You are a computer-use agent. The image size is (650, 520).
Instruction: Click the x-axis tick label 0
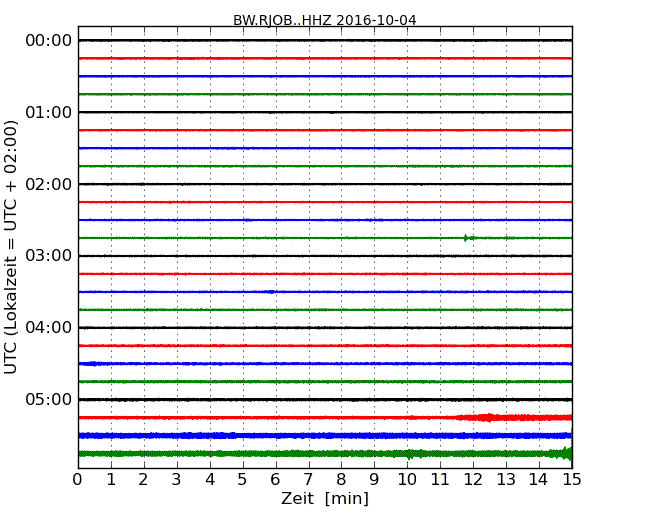pos(78,480)
